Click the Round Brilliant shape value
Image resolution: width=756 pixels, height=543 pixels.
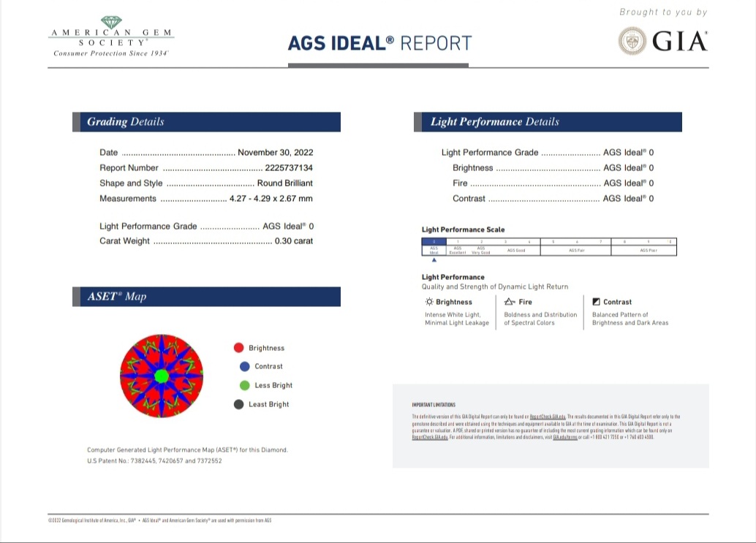pyautogui.click(x=285, y=183)
